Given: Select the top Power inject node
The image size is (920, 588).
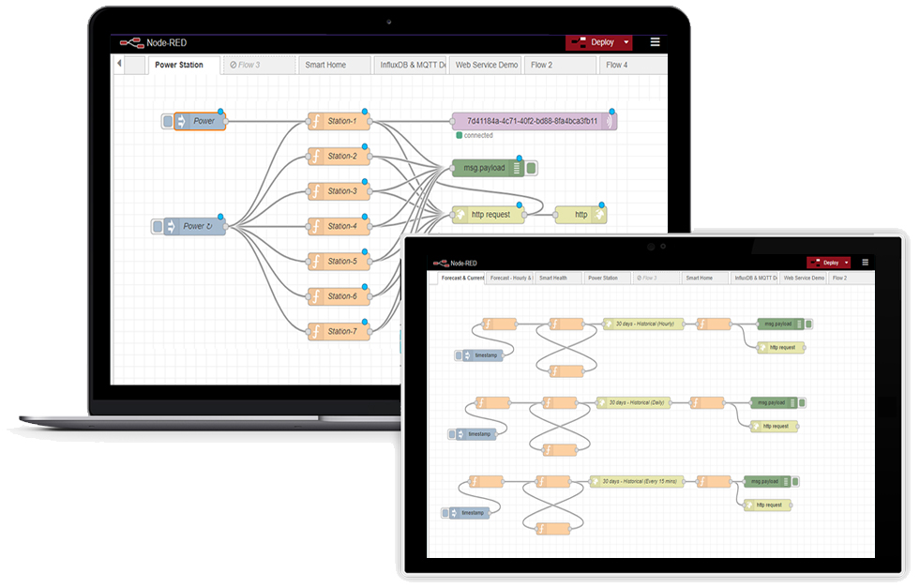Looking at the screenshot, I should click(200, 122).
